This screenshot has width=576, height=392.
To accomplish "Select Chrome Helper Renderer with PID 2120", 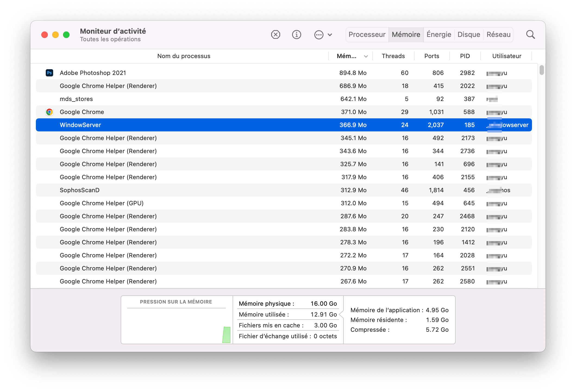I will 284,229.
